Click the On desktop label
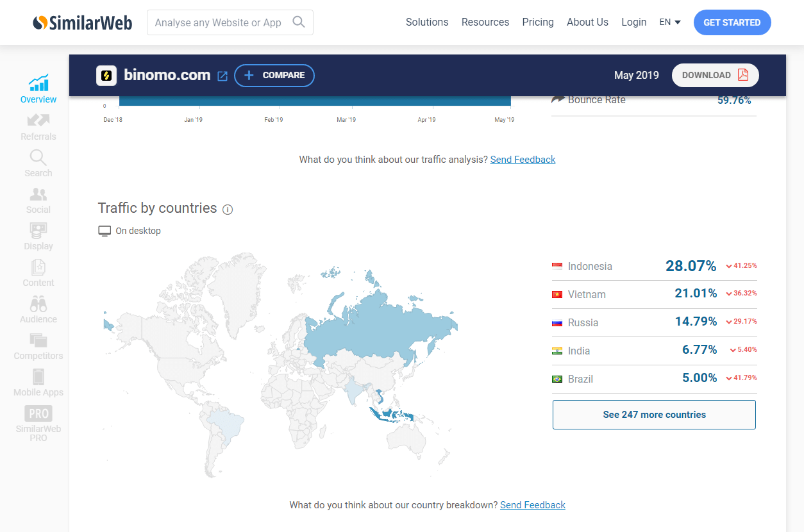 (x=138, y=231)
